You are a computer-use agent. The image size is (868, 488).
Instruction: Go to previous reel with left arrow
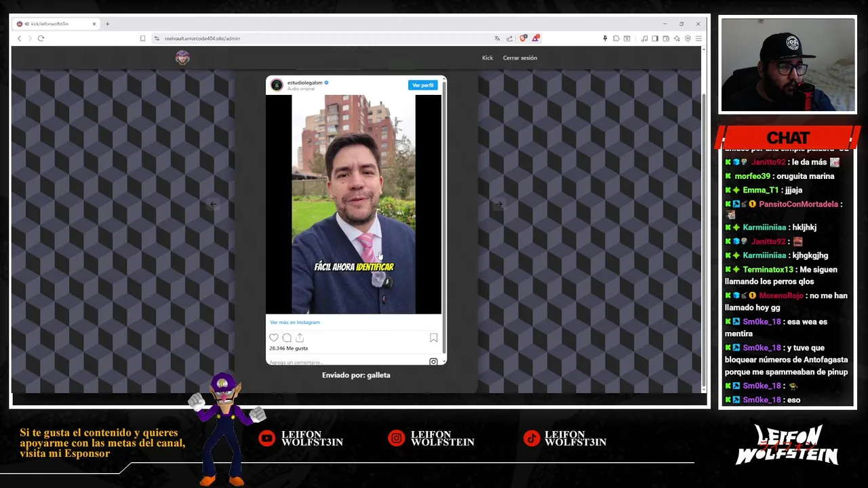click(x=213, y=204)
